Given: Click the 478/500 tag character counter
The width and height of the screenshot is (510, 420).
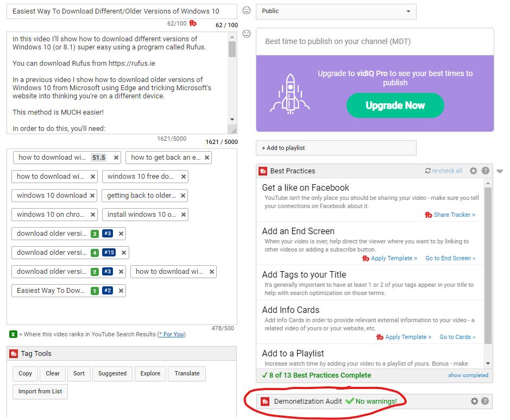Looking at the screenshot, I should [223, 328].
